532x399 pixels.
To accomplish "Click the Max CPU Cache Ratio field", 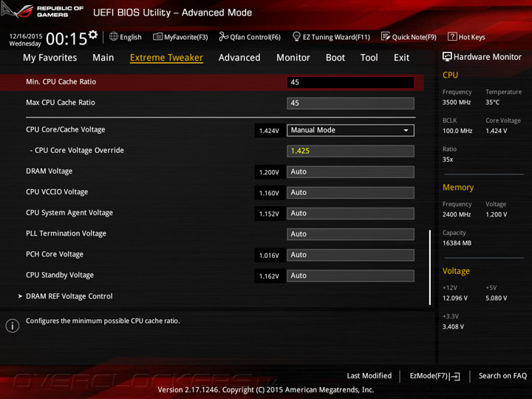I will point(350,103).
